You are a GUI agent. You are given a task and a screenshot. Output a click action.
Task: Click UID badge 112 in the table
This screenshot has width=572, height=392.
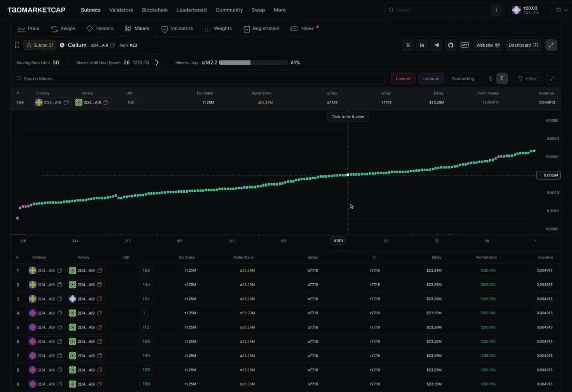click(146, 327)
